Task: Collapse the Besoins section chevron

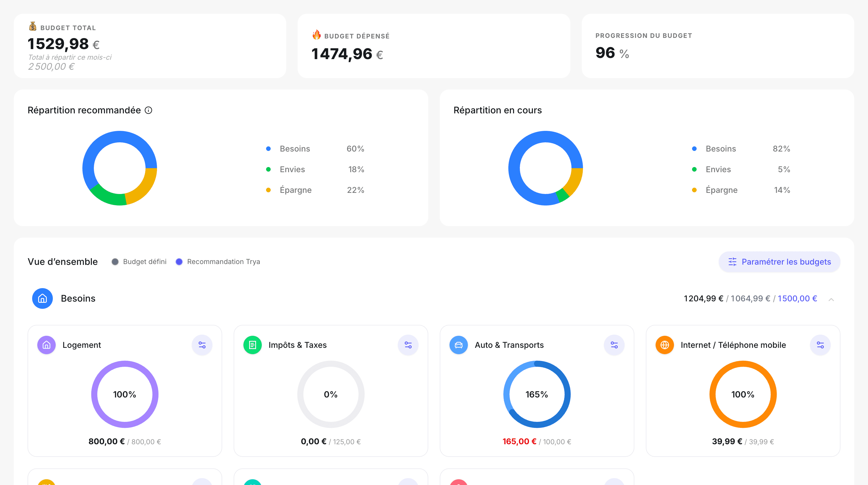Action: click(831, 299)
